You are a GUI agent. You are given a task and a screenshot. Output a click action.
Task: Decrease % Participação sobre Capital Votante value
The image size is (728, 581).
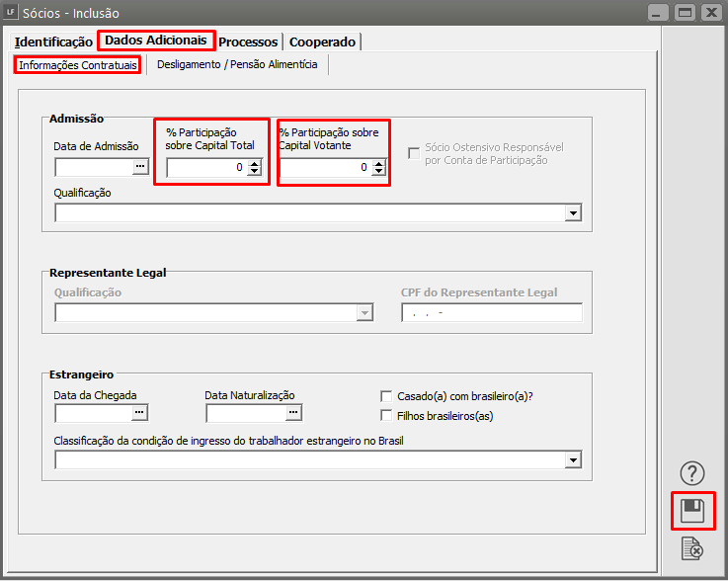pyautogui.click(x=378, y=172)
